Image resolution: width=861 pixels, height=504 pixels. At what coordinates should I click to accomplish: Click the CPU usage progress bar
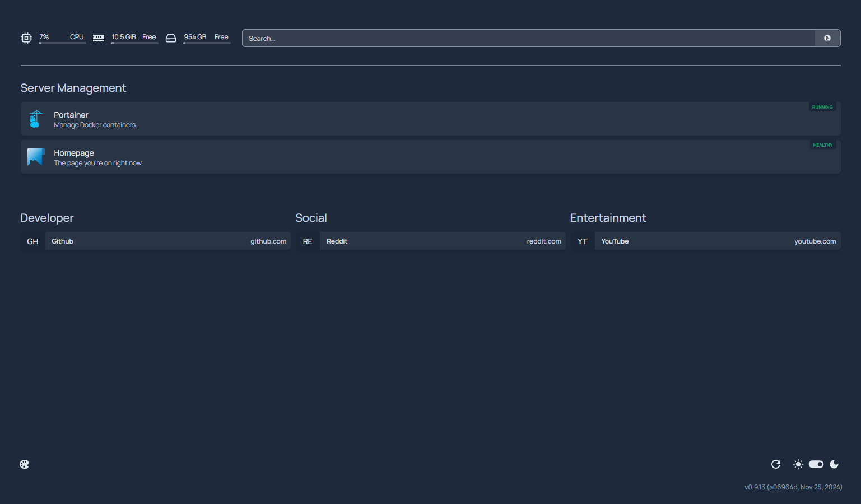coord(62,44)
